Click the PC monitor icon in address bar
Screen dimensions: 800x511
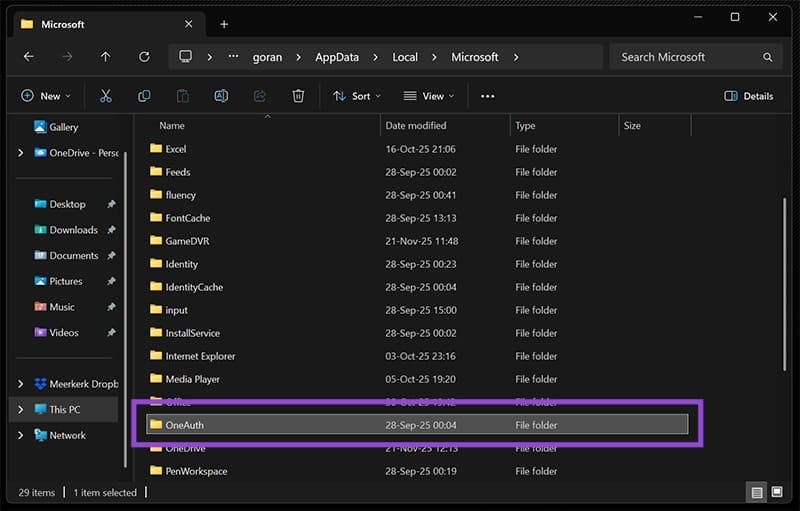186,57
